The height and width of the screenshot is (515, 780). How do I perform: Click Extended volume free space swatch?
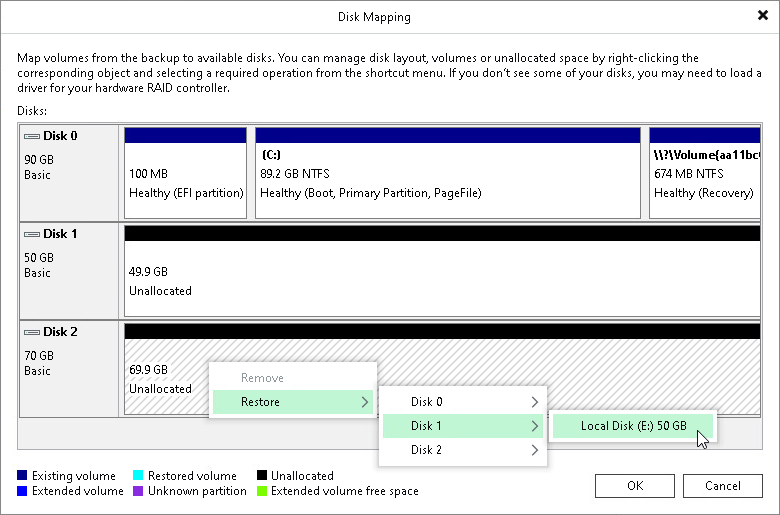(x=262, y=491)
